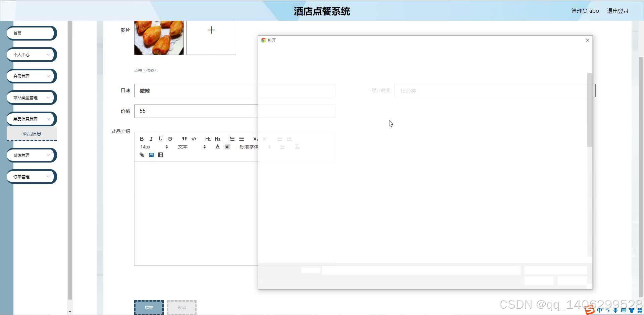Insert a code block in the editor
644x315 pixels.
194,139
